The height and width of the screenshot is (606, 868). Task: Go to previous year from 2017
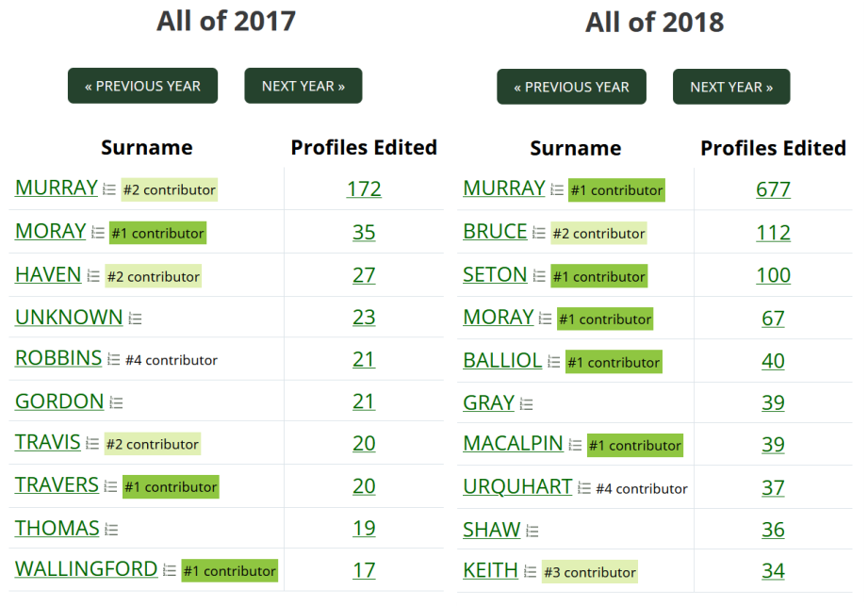click(x=143, y=86)
